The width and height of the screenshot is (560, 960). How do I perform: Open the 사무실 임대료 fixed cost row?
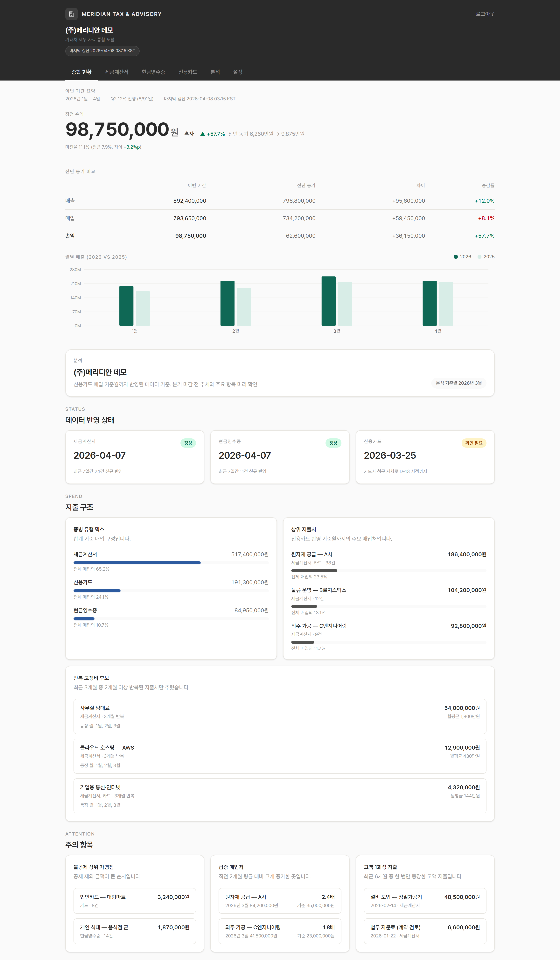point(280,716)
